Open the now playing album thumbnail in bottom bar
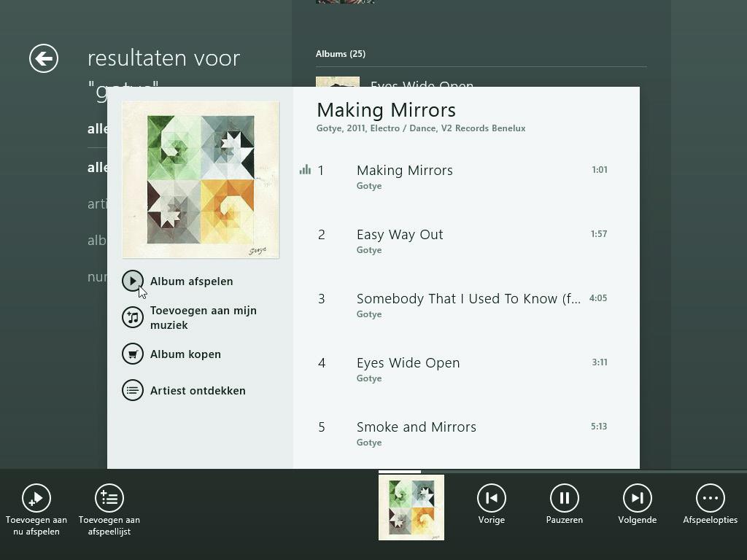Image resolution: width=747 pixels, height=560 pixels. point(411,507)
